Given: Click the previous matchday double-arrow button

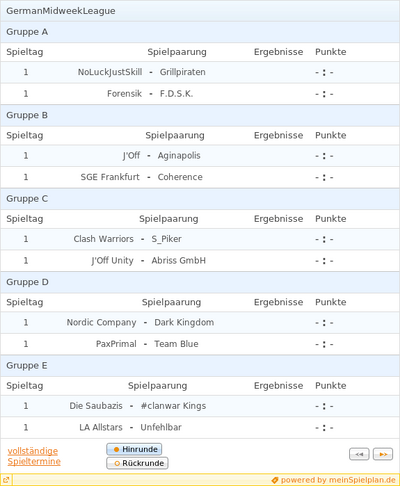Looking at the screenshot, I should point(359,454).
